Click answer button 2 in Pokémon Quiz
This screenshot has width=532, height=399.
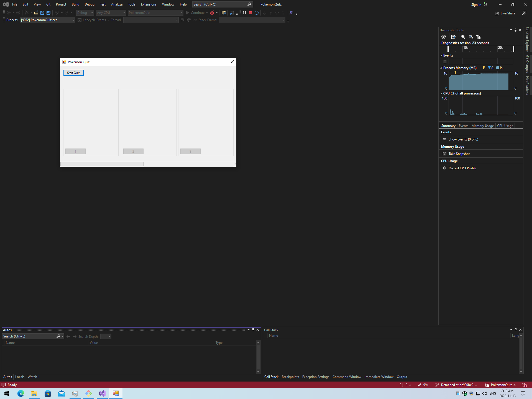pos(133,151)
